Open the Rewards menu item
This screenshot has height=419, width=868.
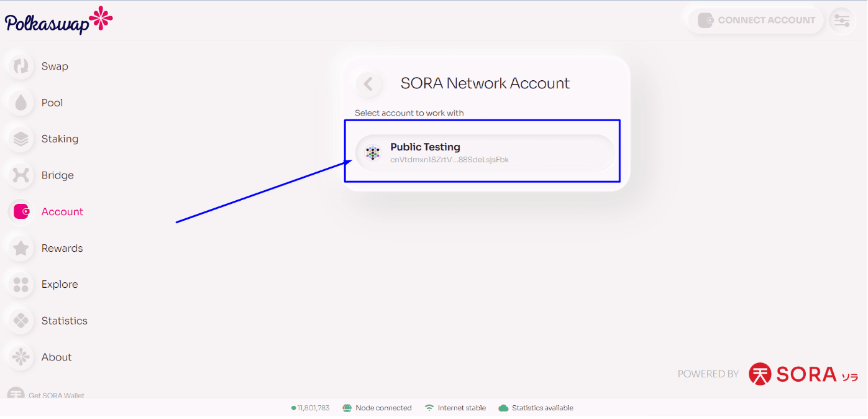[x=62, y=248]
